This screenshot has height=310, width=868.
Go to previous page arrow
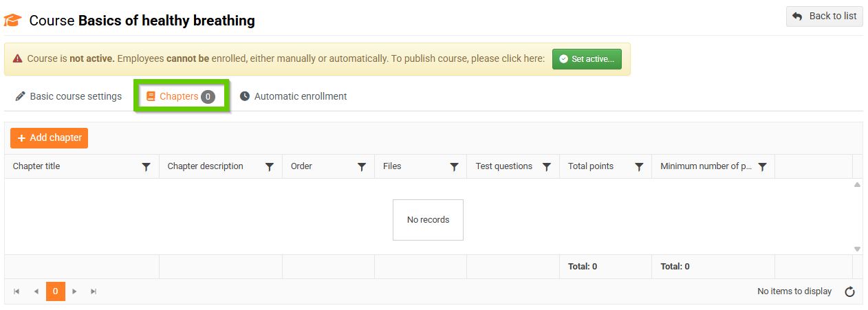click(x=36, y=291)
